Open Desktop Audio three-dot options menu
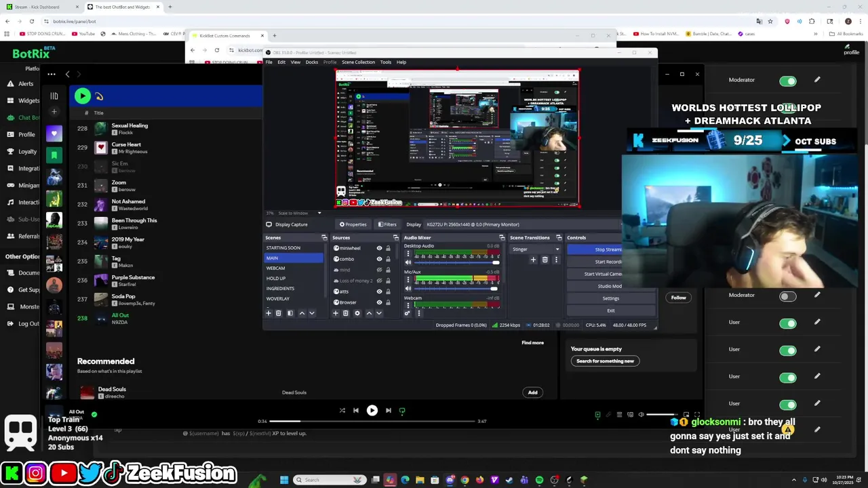This screenshot has width=868, height=488. click(408, 254)
